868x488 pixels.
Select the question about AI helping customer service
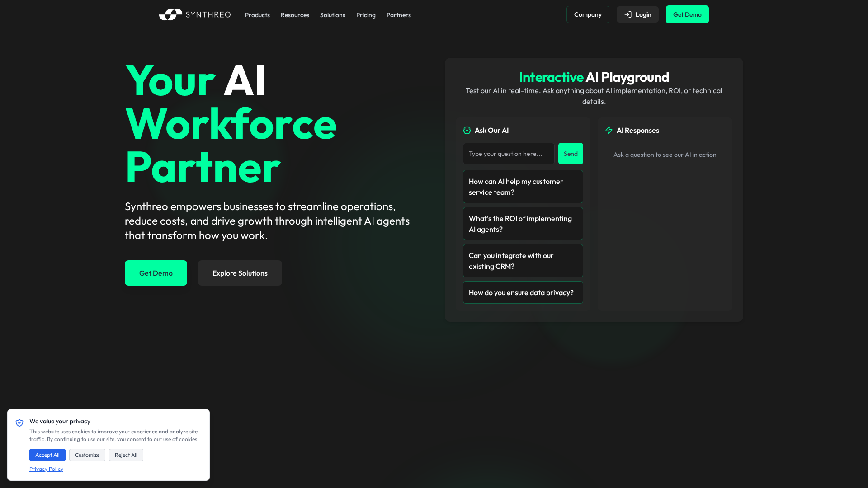point(523,186)
